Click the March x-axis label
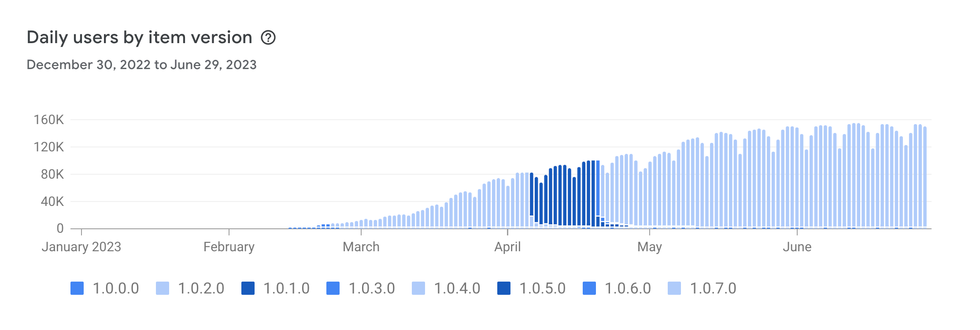The width and height of the screenshot is (980, 330). 361,247
